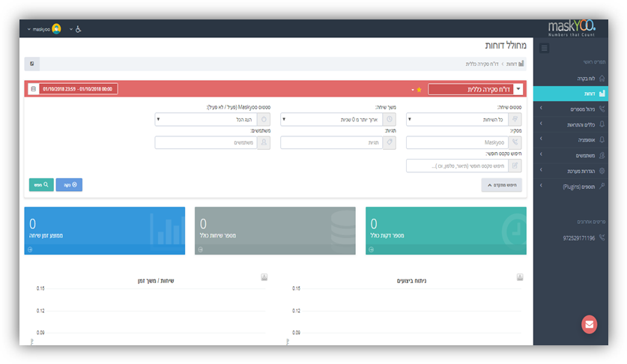
Task: Open the 01/10/2018 date range picker field
Action: (x=78, y=89)
